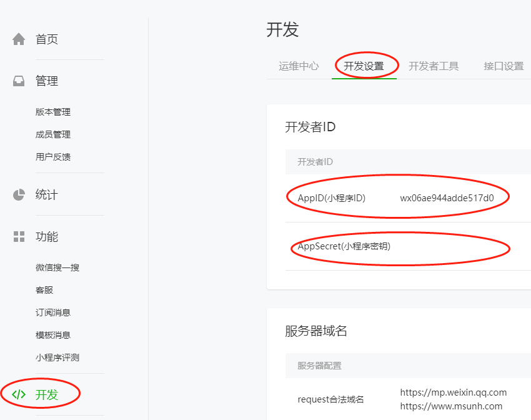Screen dimensions: 531x420
Task: Click the pie chart icon beside 统计
Action: (19, 194)
